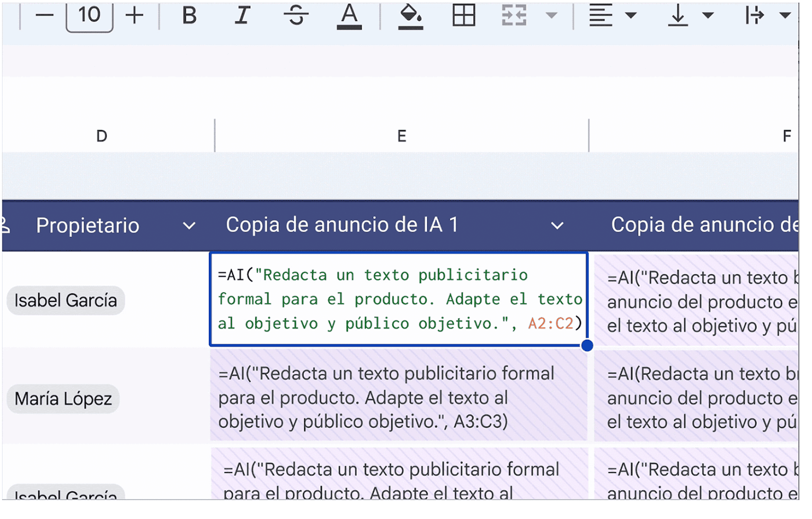Toggle italic formatting
Viewport: 812px width, 519px height.
point(242,16)
